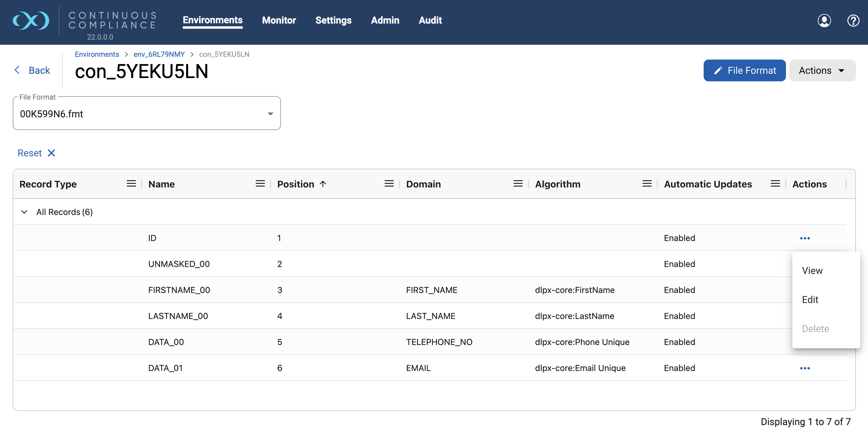Viewport: 868px width, 436px height.
Task: Sort by the Automatic Updates column header
Action: point(708,184)
